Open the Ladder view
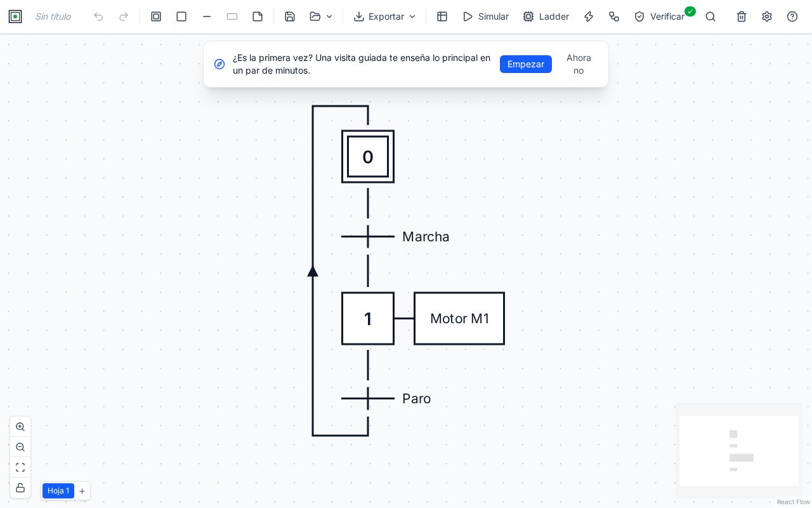Viewport: 812px width, 508px height. click(546, 17)
